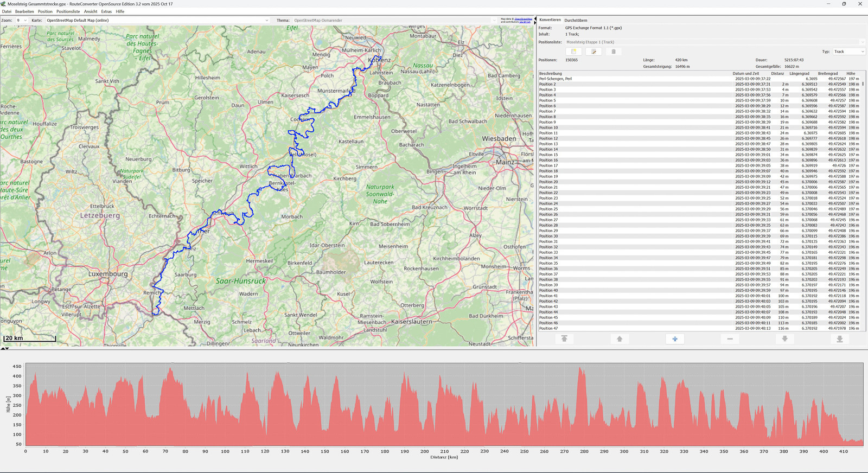
Task: Move selected position to bottom of list
Action: click(839, 339)
